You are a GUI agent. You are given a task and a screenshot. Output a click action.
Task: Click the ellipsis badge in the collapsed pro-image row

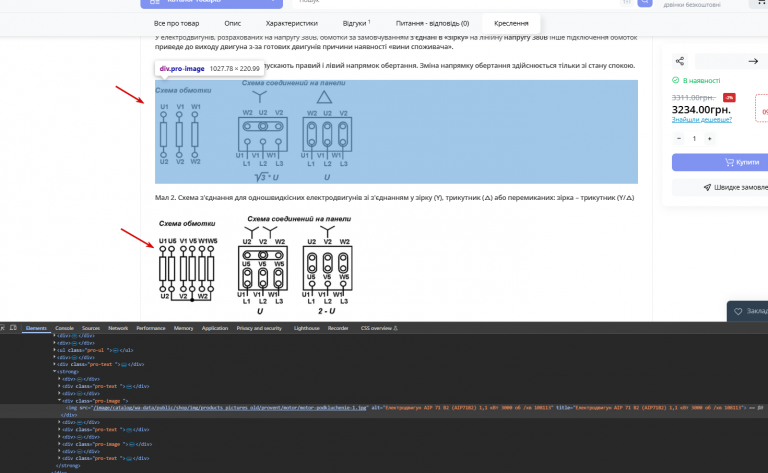click(131, 444)
